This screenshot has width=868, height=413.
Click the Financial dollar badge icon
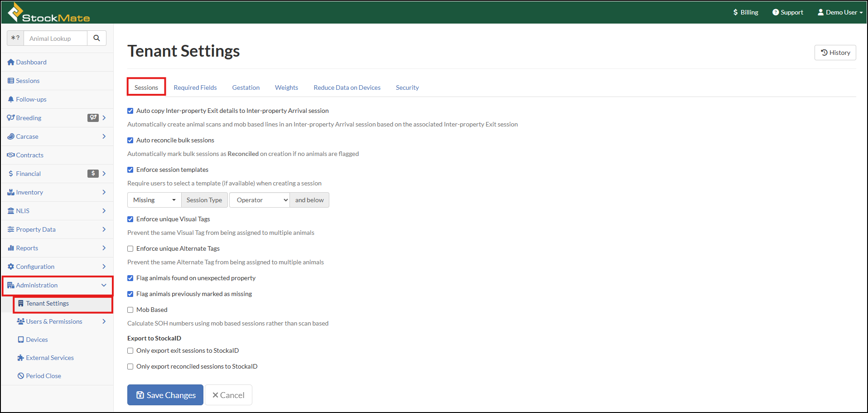pyautogui.click(x=93, y=174)
